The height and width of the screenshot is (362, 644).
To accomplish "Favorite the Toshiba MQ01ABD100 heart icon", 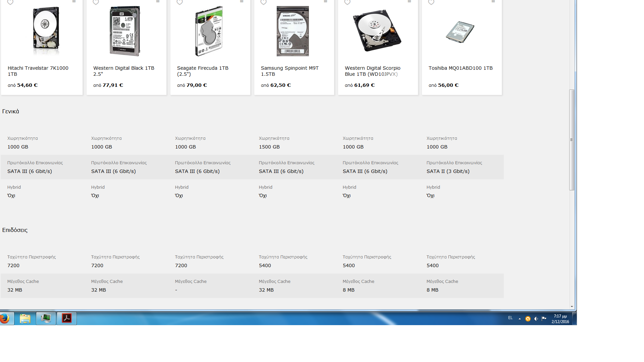I will pyautogui.click(x=431, y=2).
